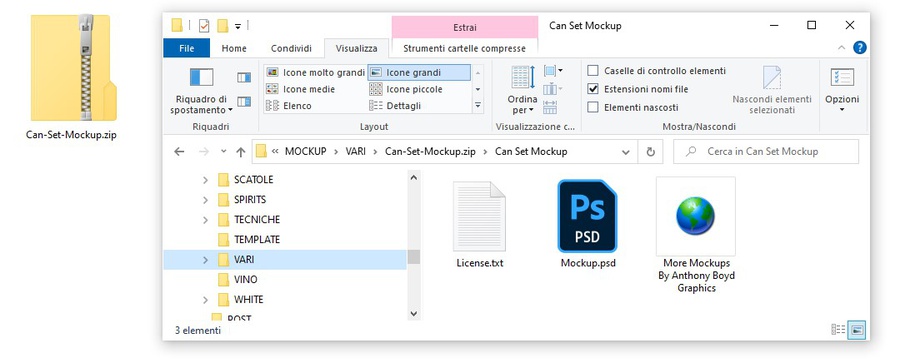900x363 pixels.
Task: Click the blue help question mark icon
Action: (859, 48)
